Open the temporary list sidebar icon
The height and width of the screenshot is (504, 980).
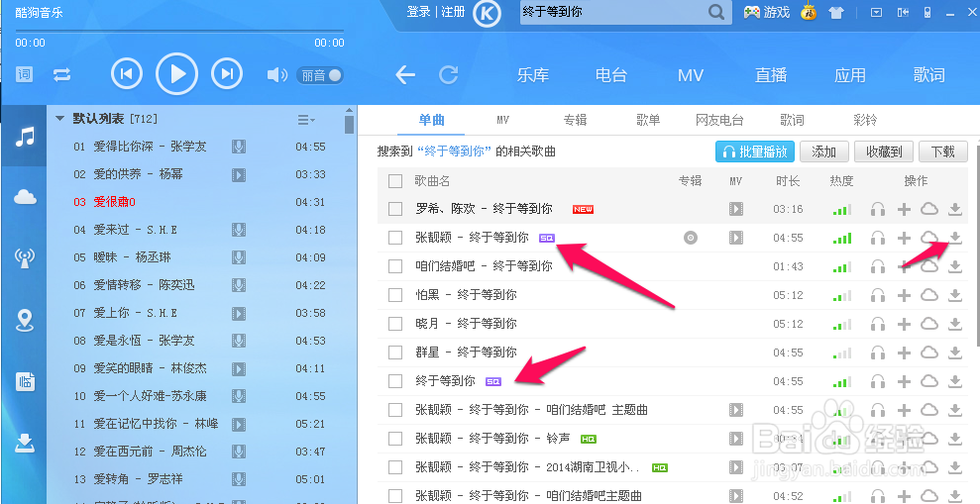point(25,381)
